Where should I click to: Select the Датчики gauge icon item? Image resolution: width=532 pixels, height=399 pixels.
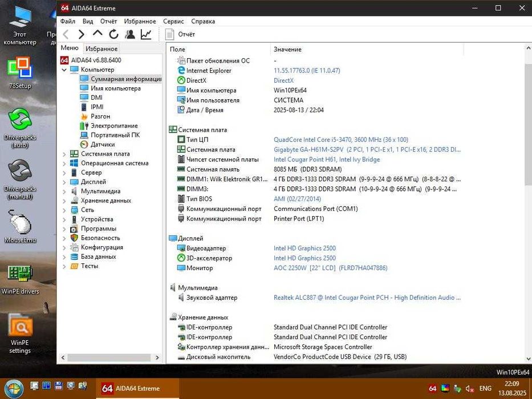coord(84,145)
